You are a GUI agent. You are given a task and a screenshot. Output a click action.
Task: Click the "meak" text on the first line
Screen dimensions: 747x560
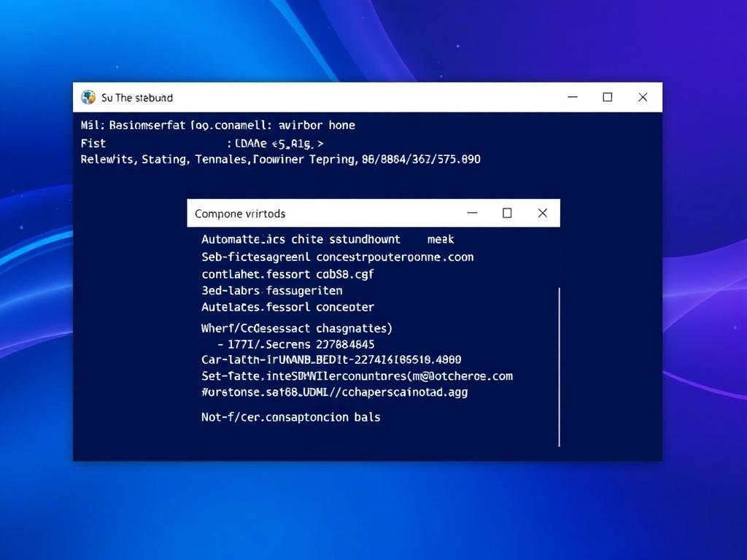pyautogui.click(x=441, y=239)
